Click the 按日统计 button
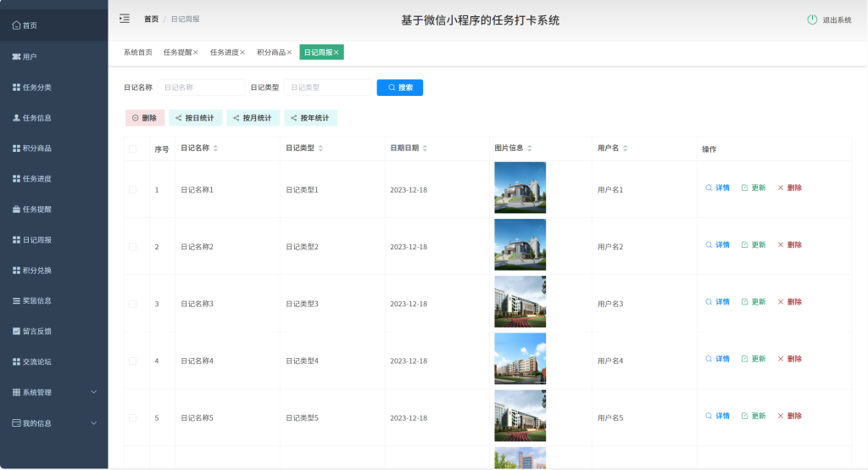 tap(195, 117)
